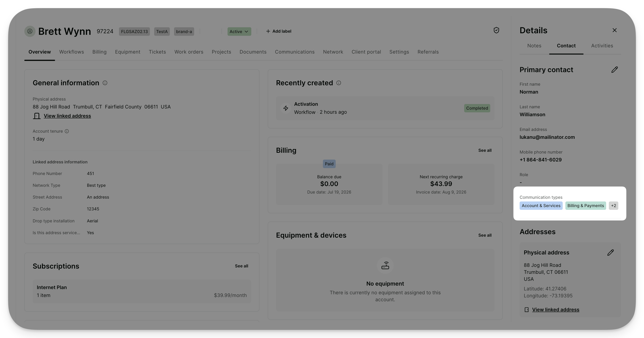Click the account avatar icon beside Brett Wynn
The height and width of the screenshot is (338, 644).
pyautogui.click(x=30, y=31)
